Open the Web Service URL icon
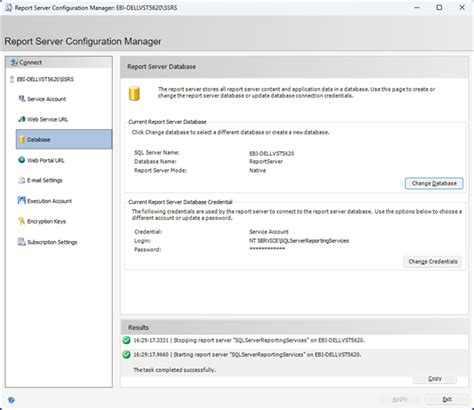Viewport: 474px width, 410px height. (22, 119)
